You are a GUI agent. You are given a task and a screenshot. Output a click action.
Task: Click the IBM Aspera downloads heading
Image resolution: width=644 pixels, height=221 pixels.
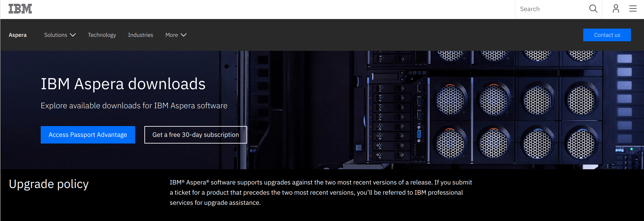[x=123, y=84]
